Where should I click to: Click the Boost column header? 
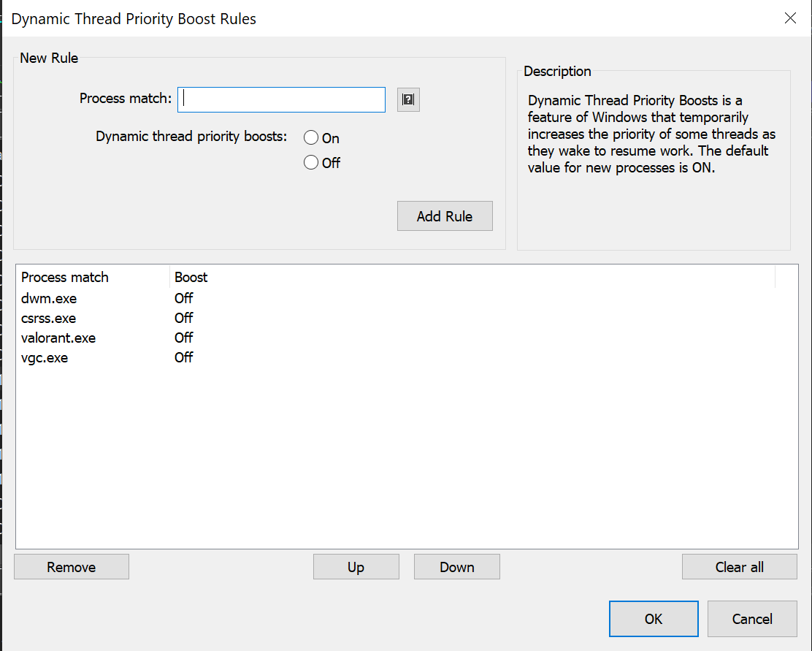[x=191, y=277]
